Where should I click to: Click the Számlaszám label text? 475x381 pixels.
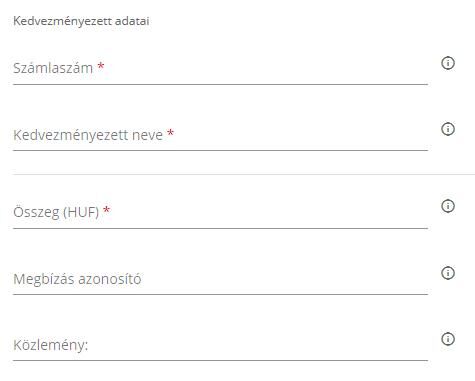tap(53, 68)
